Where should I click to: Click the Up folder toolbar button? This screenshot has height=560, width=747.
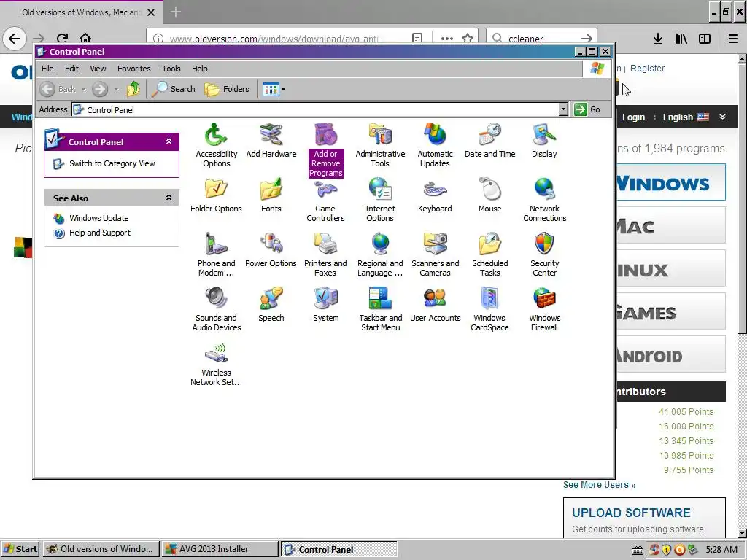coord(134,89)
